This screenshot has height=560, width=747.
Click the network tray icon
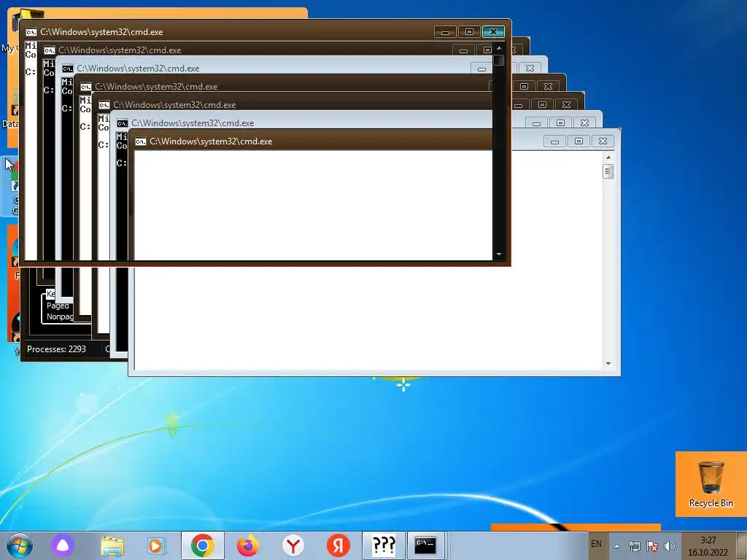click(x=634, y=546)
